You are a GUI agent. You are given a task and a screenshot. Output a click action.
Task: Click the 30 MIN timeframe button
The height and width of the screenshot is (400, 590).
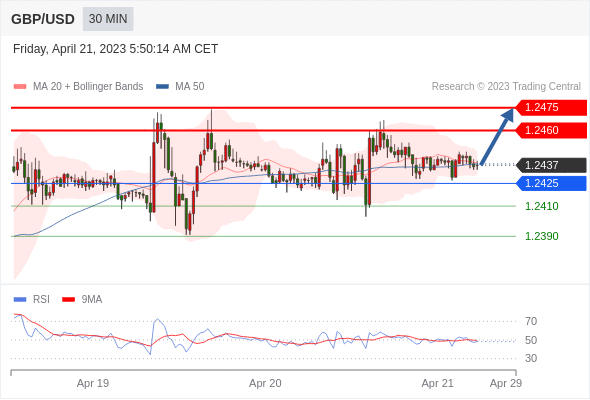tap(108, 19)
